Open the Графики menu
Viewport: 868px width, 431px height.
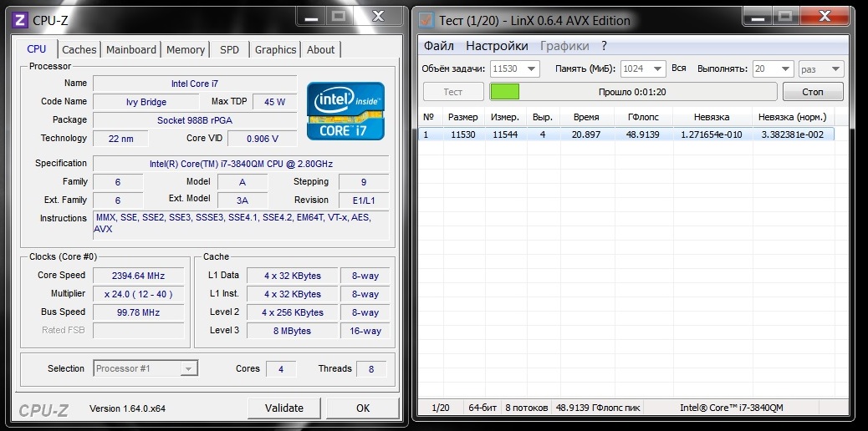pos(564,46)
